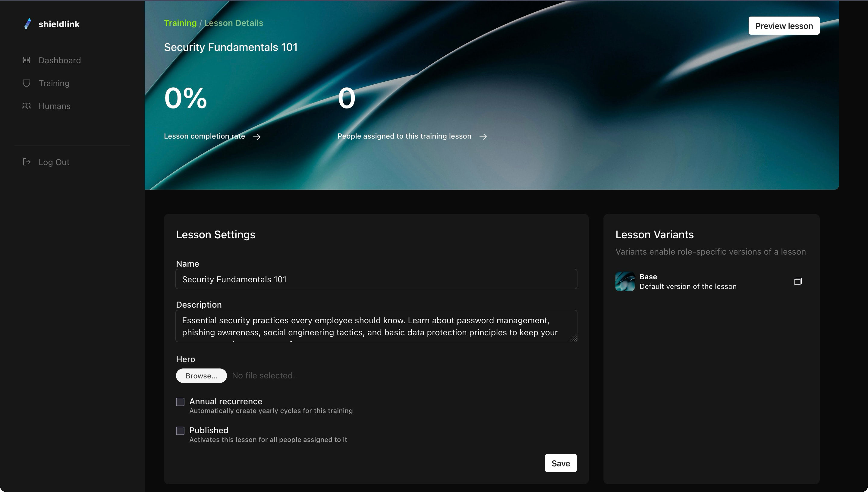Viewport: 868px width, 492px height.
Task: Go to Humans in the sidebar
Action: point(55,106)
